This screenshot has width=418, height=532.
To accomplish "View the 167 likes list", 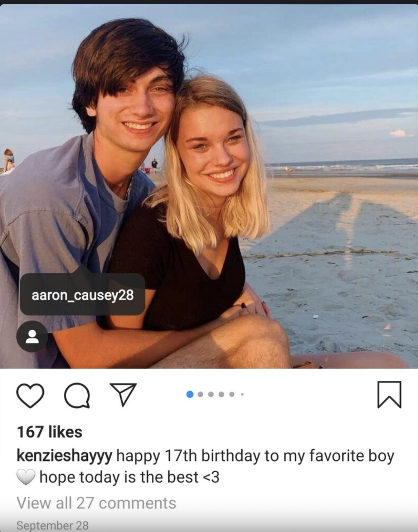I will click(49, 432).
